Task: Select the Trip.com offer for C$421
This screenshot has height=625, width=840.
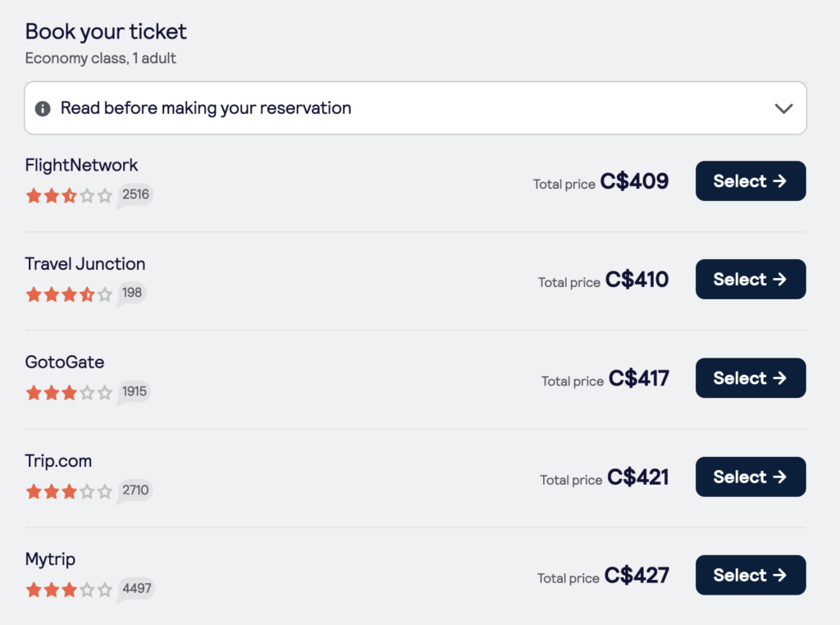Action: pos(750,477)
